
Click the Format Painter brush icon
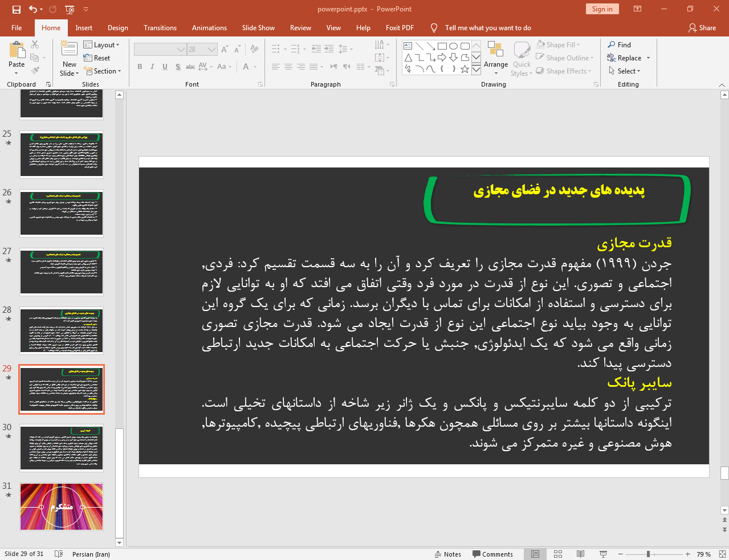[x=35, y=71]
